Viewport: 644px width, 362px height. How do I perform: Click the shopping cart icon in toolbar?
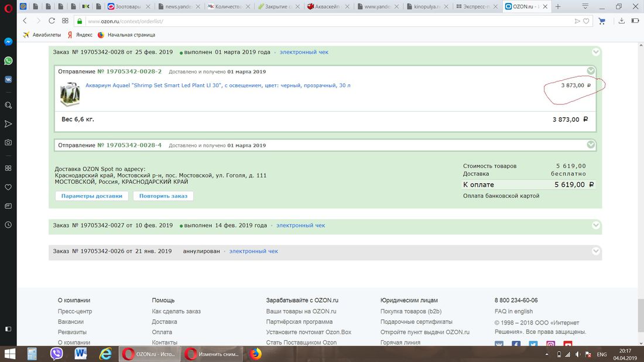coord(602,21)
